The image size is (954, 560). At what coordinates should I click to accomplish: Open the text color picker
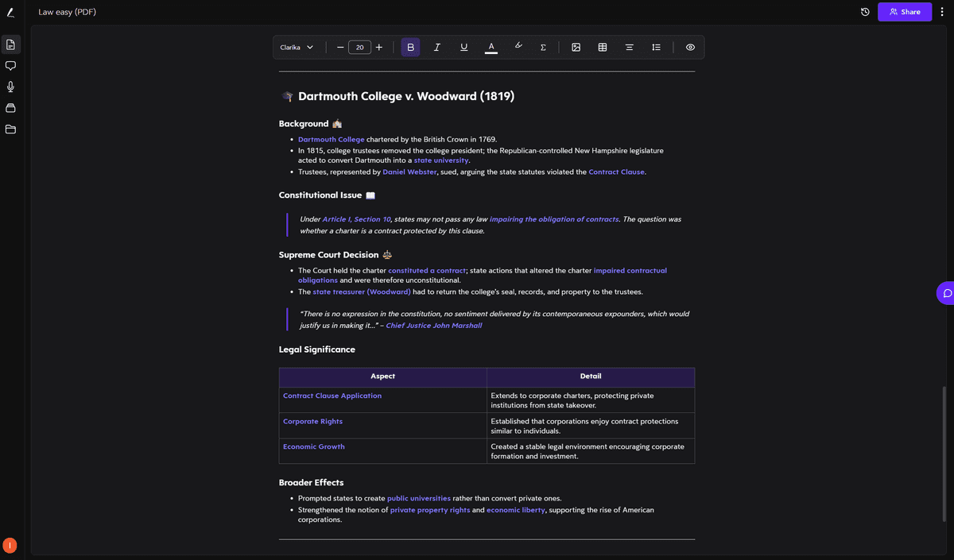click(491, 47)
